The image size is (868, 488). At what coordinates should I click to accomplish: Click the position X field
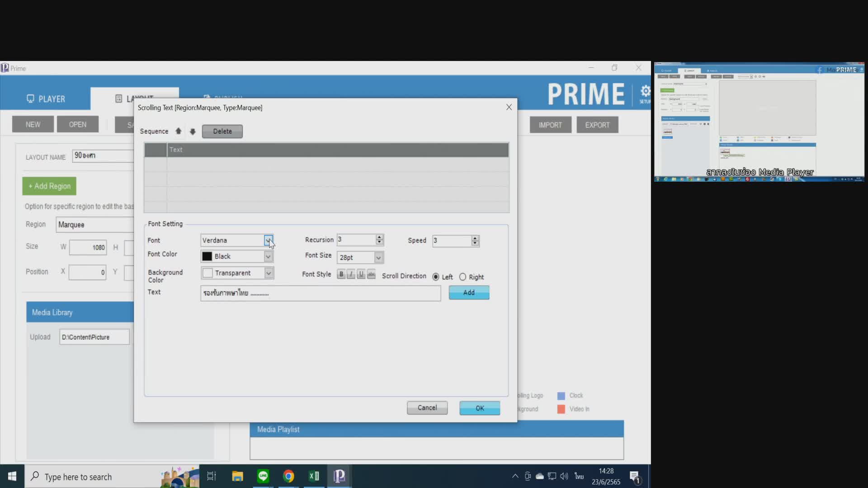(x=87, y=272)
